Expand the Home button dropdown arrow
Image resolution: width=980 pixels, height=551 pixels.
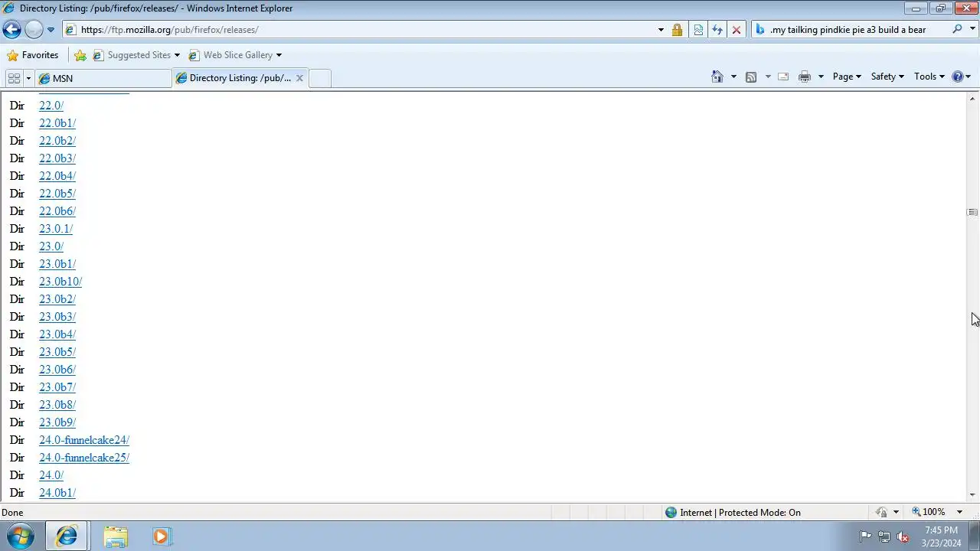coord(733,77)
